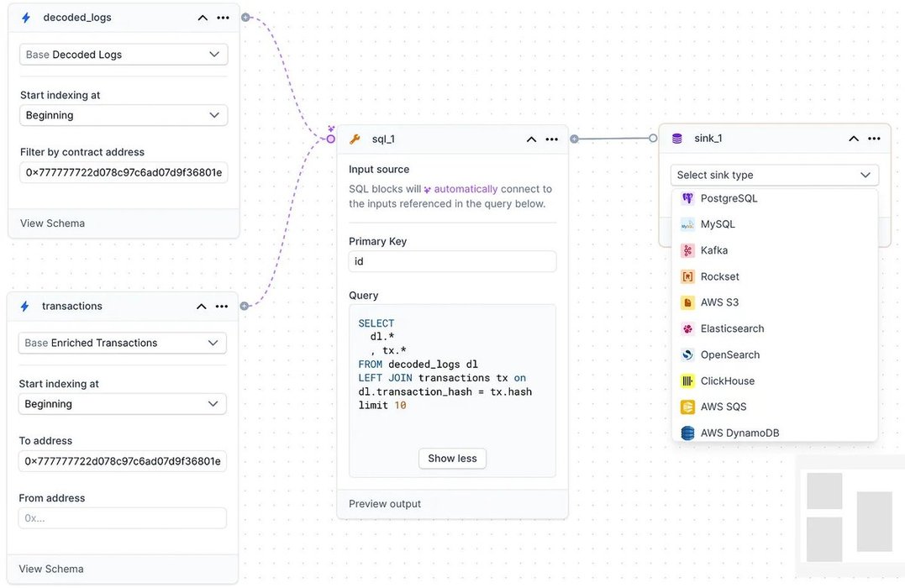Open the decoded_logs three-dot options menu
Viewport: 905px width, 588px height.
coord(223,18)
